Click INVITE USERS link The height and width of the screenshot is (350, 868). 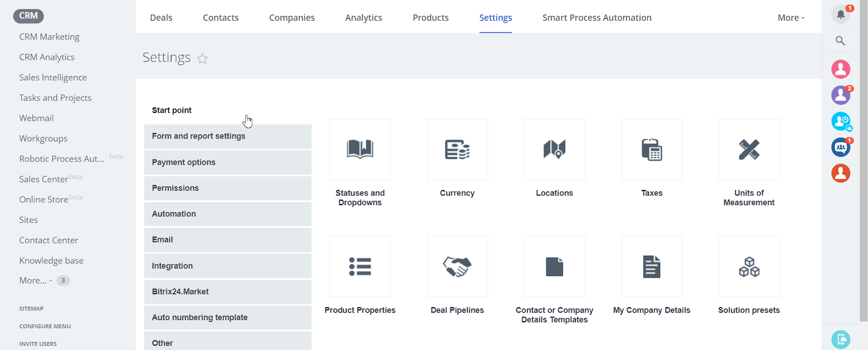38,344
